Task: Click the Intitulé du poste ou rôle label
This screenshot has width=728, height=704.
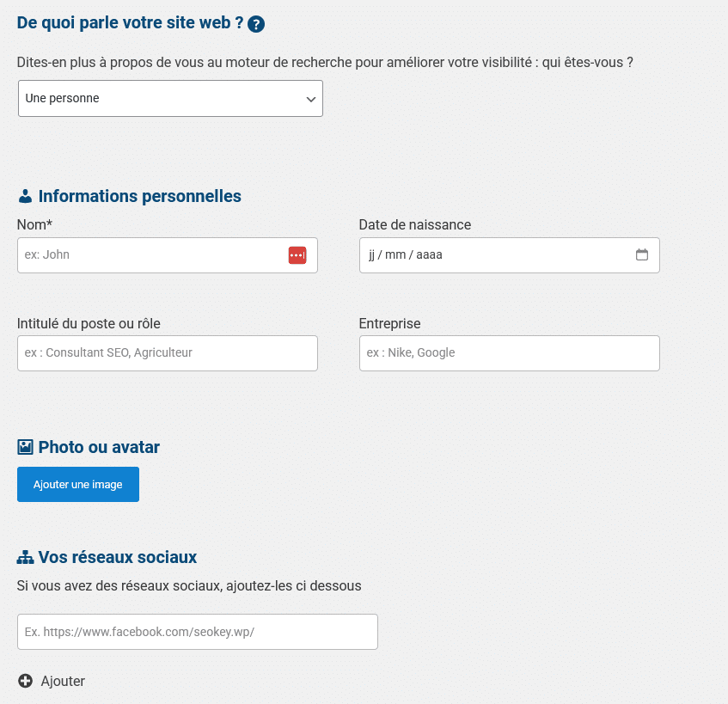Action: click(89, 324)
